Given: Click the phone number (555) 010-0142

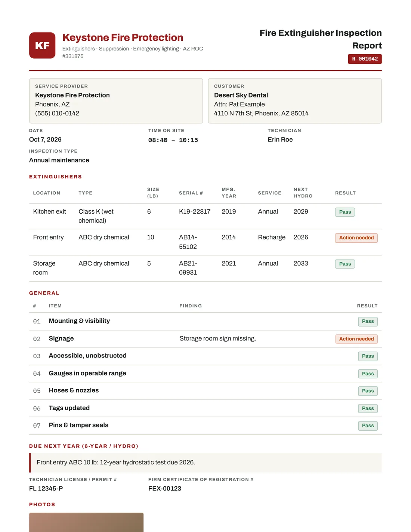Looking at the screenshot, I should tap(57, 113).
